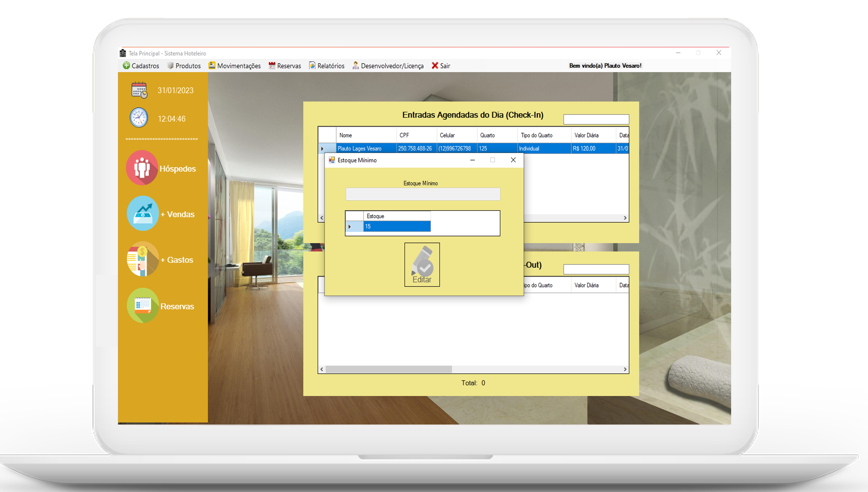Click the Celular column header
This screenshot has width=868, height=492.
457,135
